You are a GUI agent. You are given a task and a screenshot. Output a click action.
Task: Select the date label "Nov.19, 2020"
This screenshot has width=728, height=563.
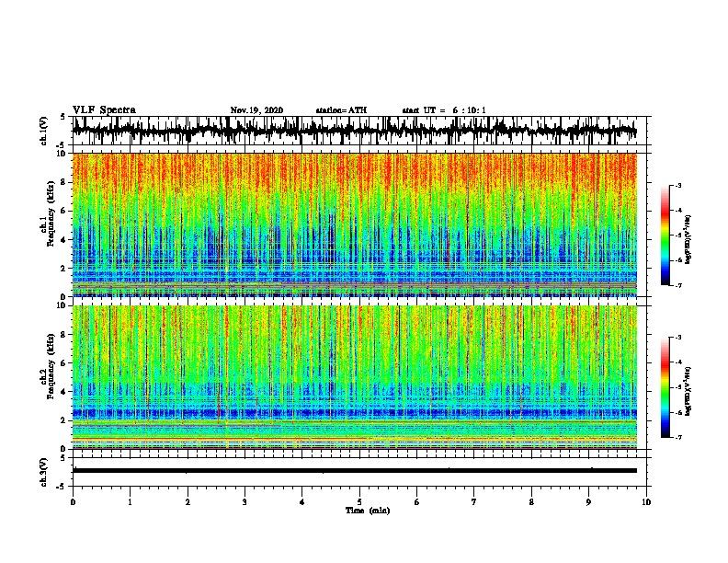pyautogui.click(x=256, y=110)
